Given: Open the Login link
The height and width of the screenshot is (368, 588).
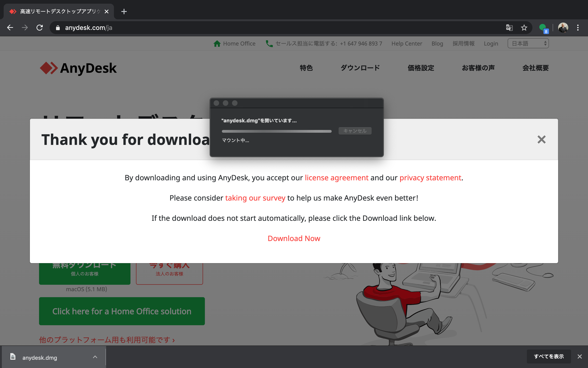Looking at the screenshot, I should pos(491,43).
